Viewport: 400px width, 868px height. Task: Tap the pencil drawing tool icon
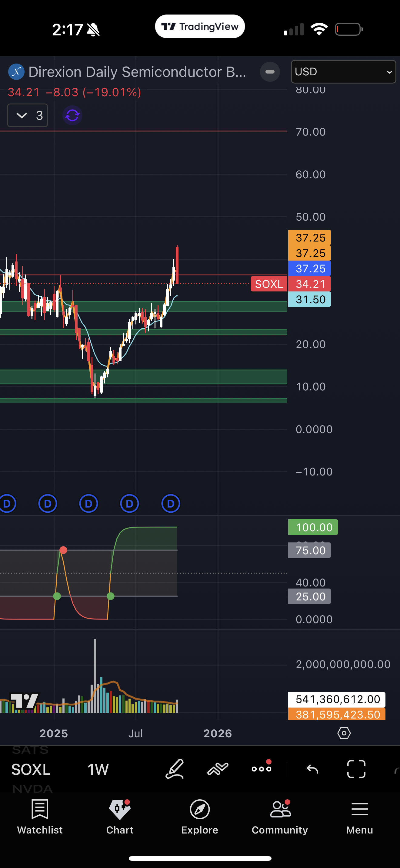175,769
